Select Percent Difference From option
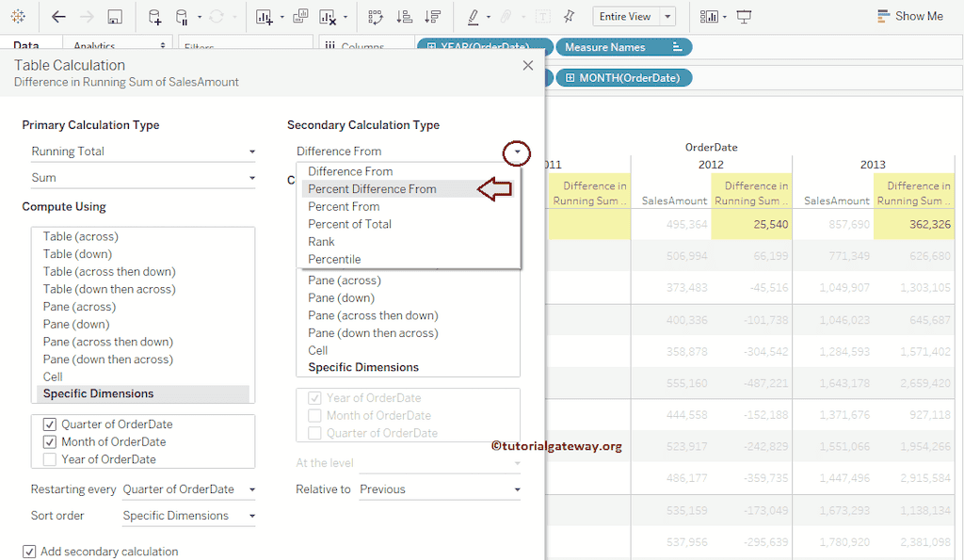Screen dimensions: 964x560 click(x=409, y=189)
